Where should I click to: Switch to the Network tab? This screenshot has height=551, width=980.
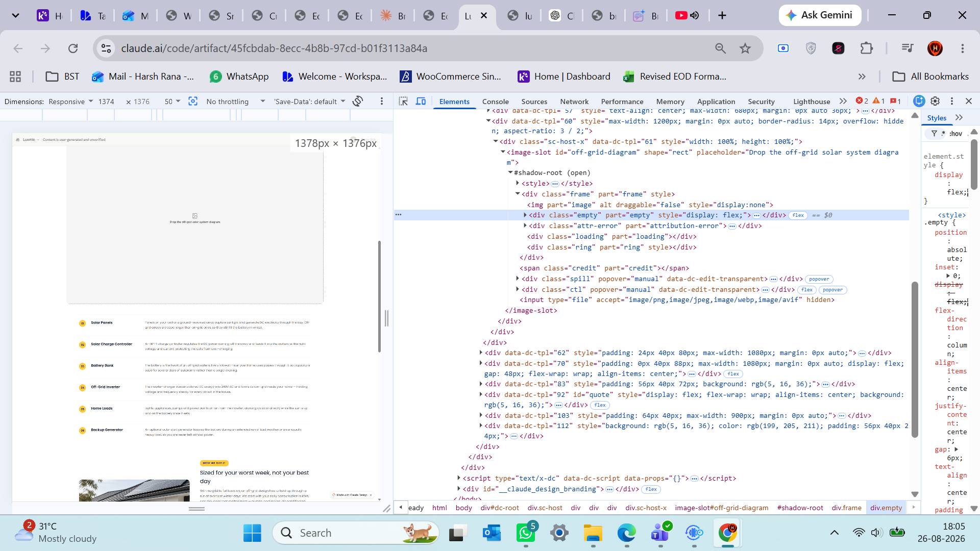click(574, 102)
